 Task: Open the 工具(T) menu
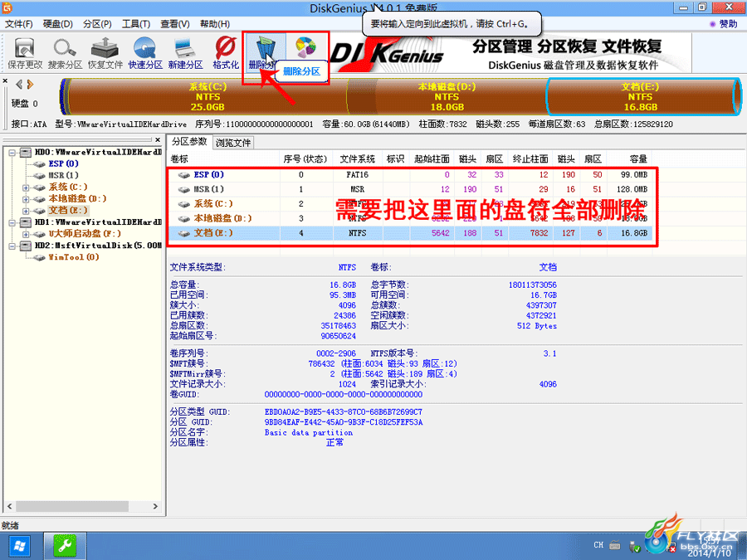pyautogui.click(x=136, y=24)
